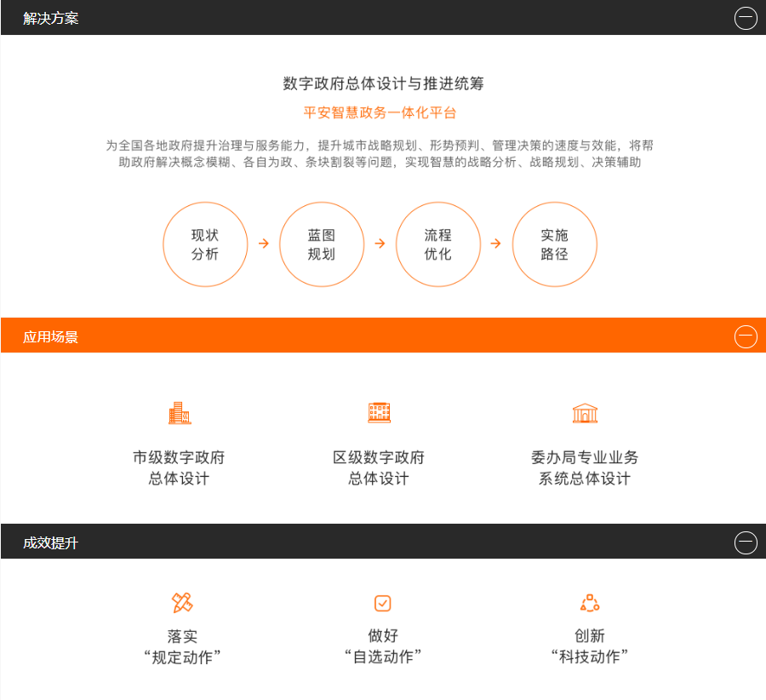Click the arrow between 流程优化 and 实施路径
The height and width of the screenshot is (700, 766).
tap(496, 244)
